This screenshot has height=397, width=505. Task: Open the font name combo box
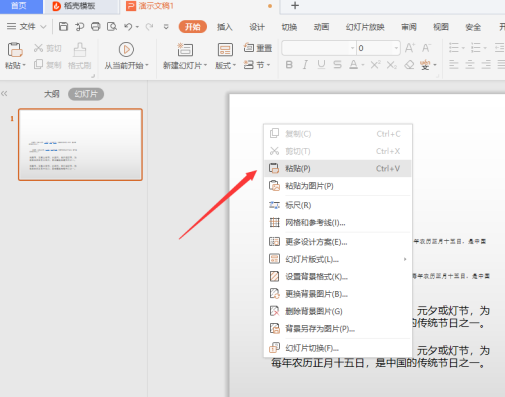coord(319,48)
